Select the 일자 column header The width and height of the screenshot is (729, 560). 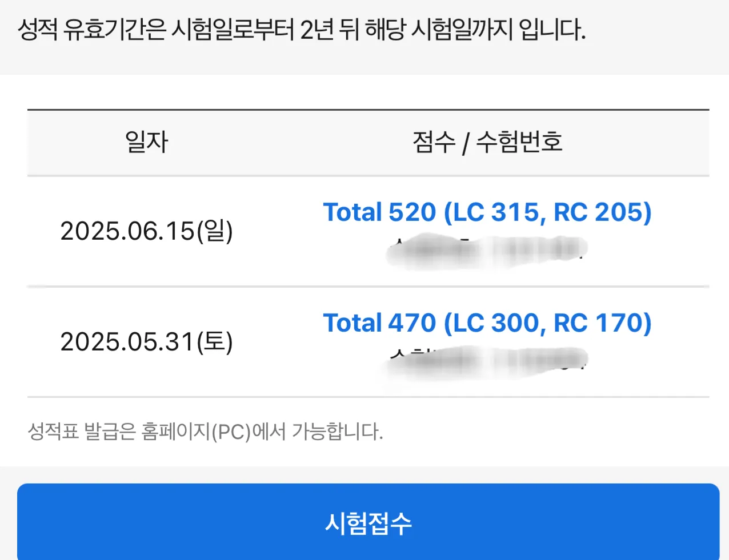tap(146, 143)
